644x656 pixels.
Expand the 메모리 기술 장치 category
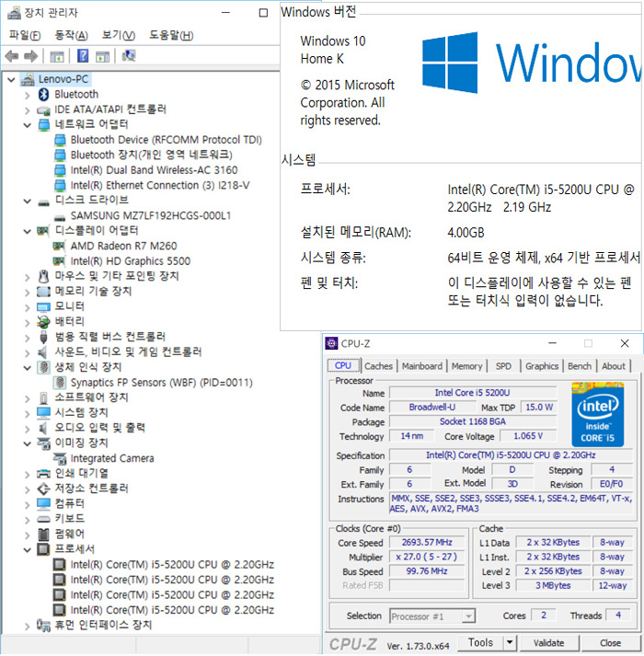(x=28, y=292)
